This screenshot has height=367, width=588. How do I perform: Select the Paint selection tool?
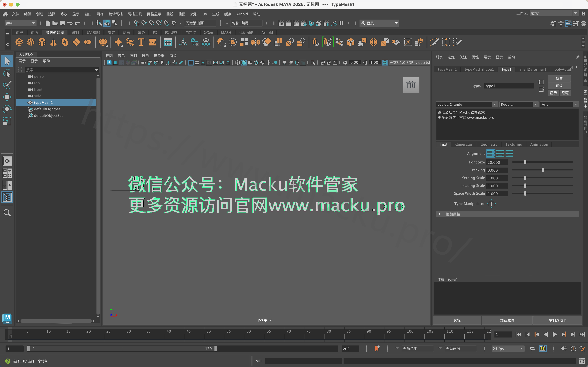pos(7,85)
